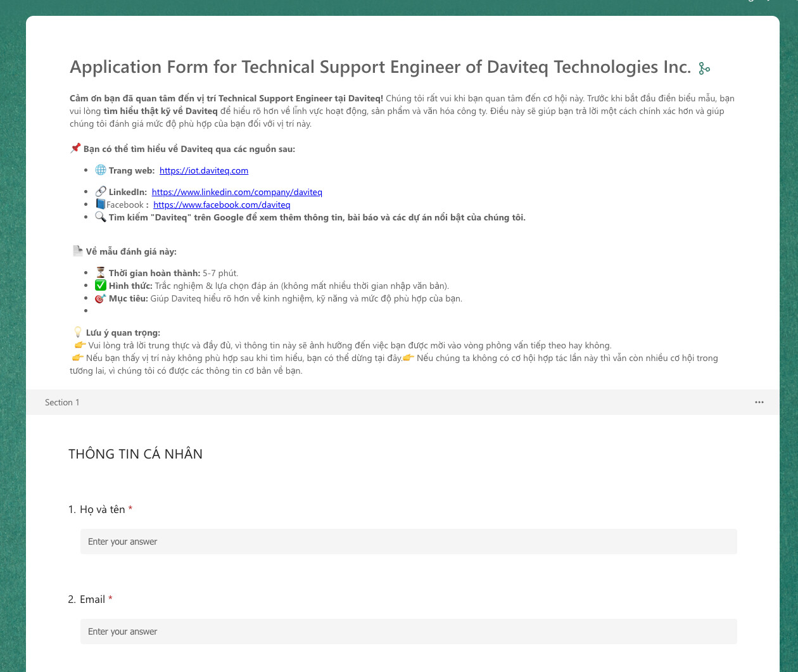Click the red pushpin icon above the sources list
Screen dimensions: 798x672
point(75,148)
